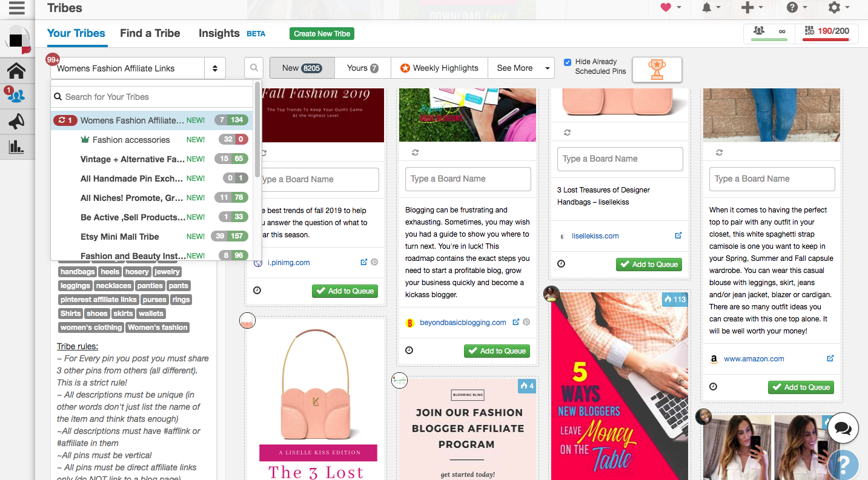
Task: Add beyondbasicblogging pin to queue
Action: pyautogui.click(x=497, y=351)
